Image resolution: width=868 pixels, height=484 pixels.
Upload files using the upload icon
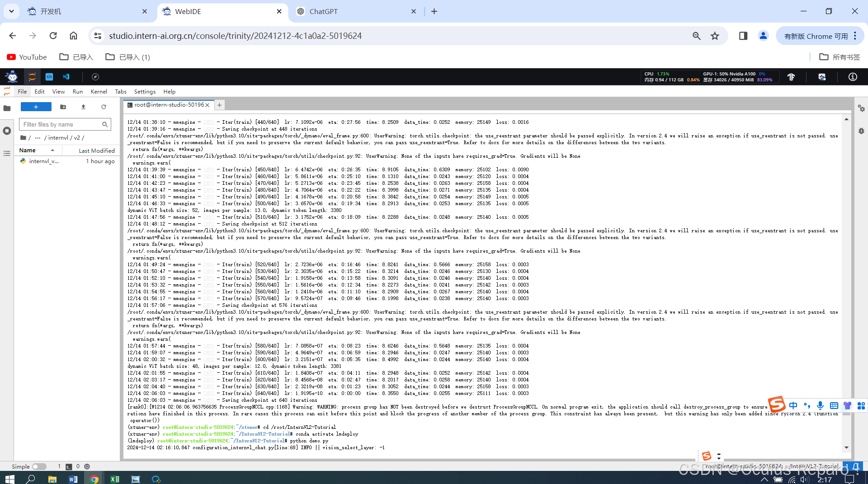point(83,107)
